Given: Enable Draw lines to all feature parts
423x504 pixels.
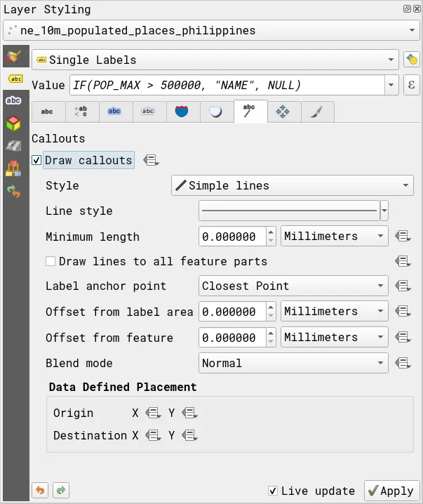Looking at the screenshot, I should point(51,261).
